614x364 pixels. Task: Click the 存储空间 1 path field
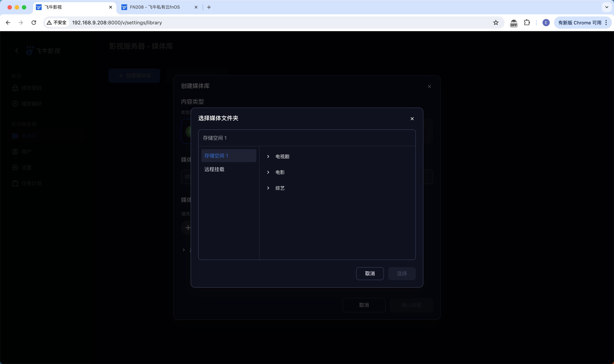pos(306,138)
